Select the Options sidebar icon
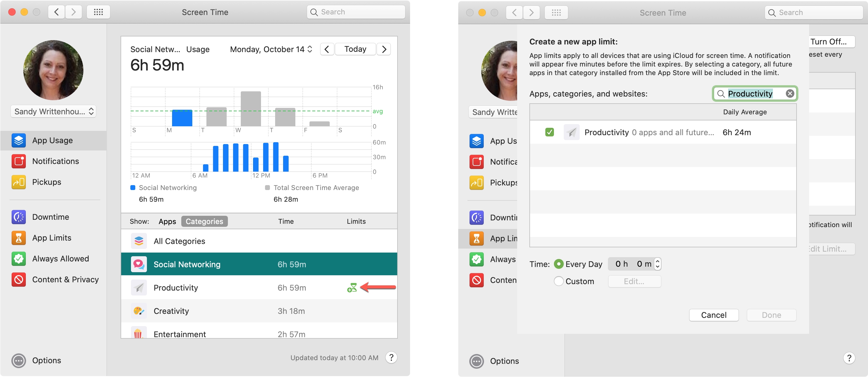868x377 pixels. 18,360
